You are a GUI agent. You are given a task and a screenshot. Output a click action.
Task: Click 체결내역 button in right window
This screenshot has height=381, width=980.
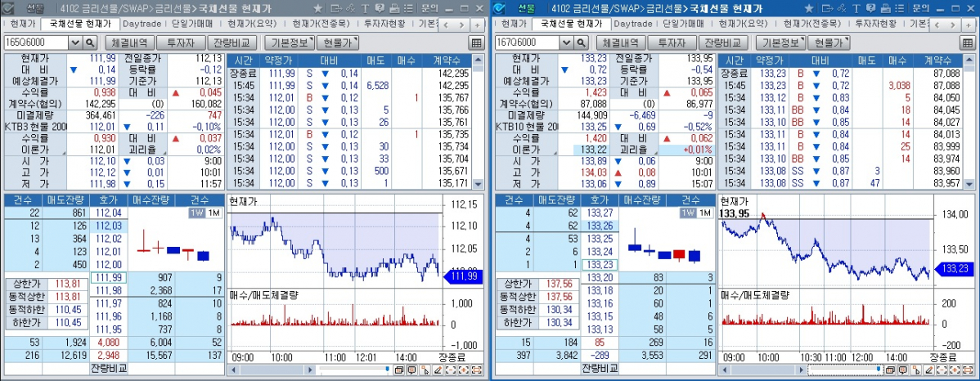(x=621, y=43)
